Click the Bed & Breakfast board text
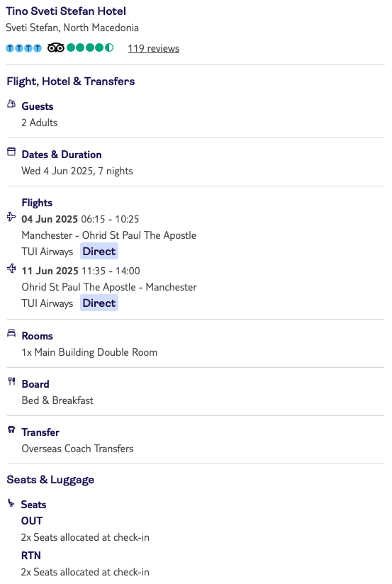Screen dimensions: 392x584 (57, 400)
